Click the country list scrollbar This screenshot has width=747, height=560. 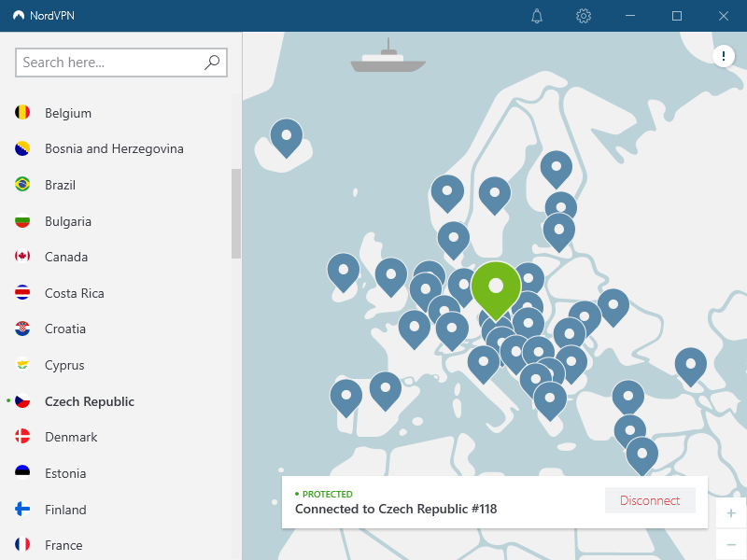pos(236,214)
